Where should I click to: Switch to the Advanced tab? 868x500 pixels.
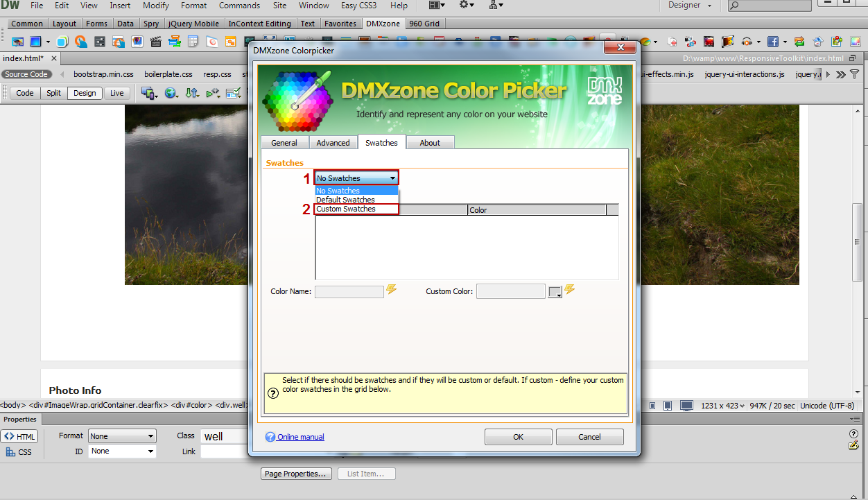333,143
